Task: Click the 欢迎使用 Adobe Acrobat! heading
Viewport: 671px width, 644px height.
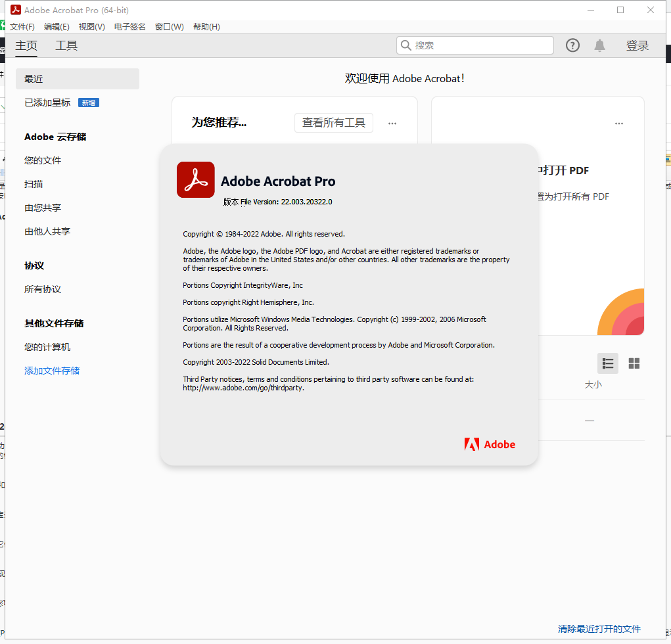Action: pos(404,79)
